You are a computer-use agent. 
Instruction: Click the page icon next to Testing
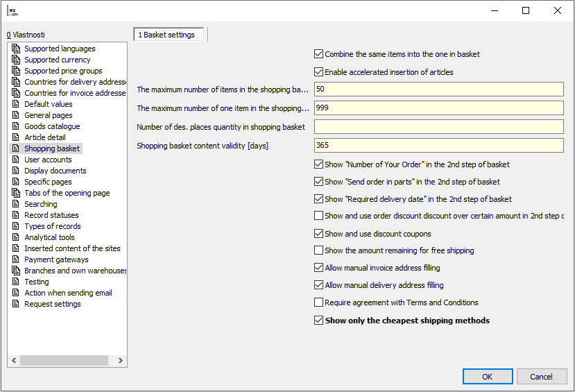17,282
